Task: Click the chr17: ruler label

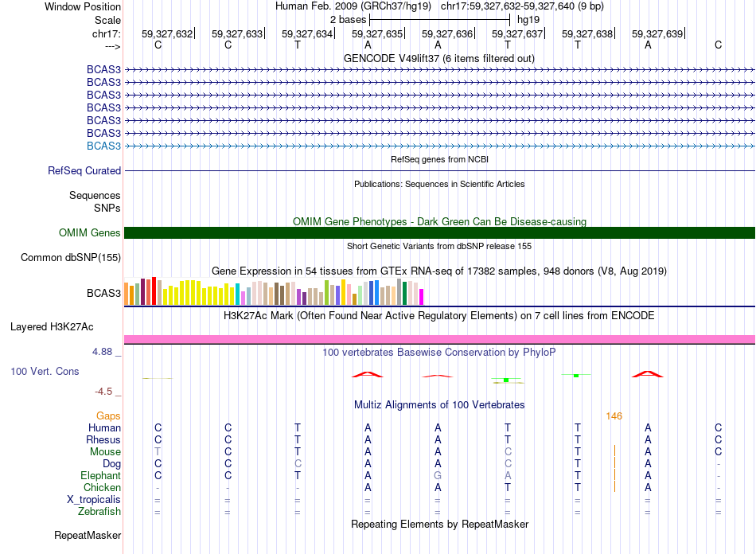Action: coord(106,33)
